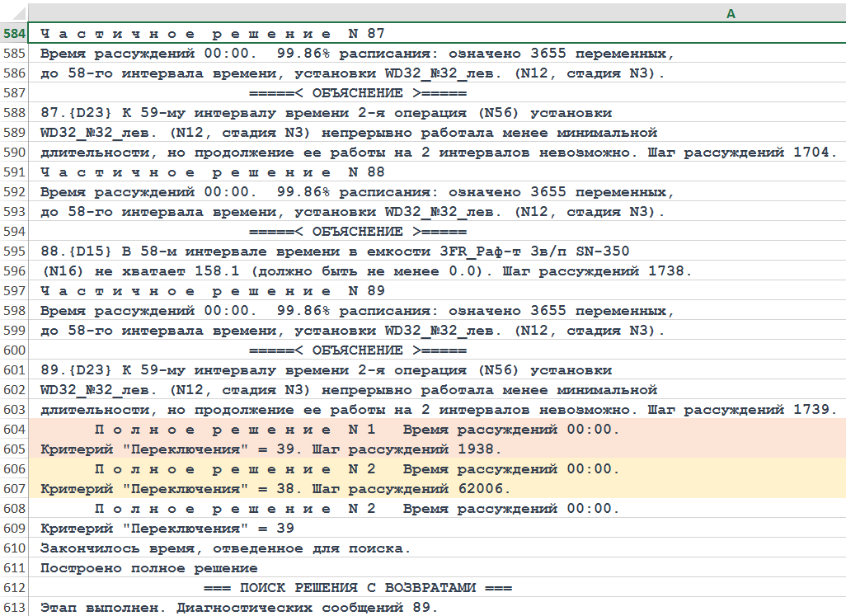The width and height of the screenshot is (846, 616).
Task: Click the cell 'Построено полное решение'
Action: coord(148,568)
